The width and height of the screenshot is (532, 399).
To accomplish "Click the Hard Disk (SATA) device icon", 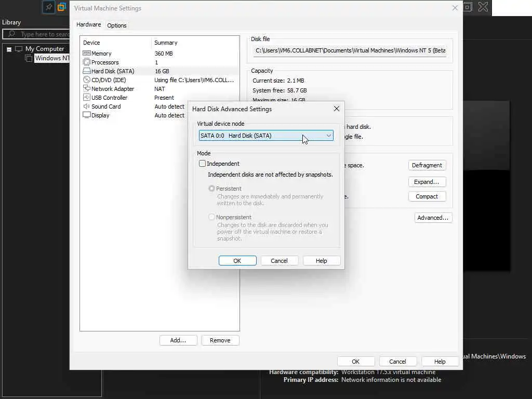I will point(87,71).
